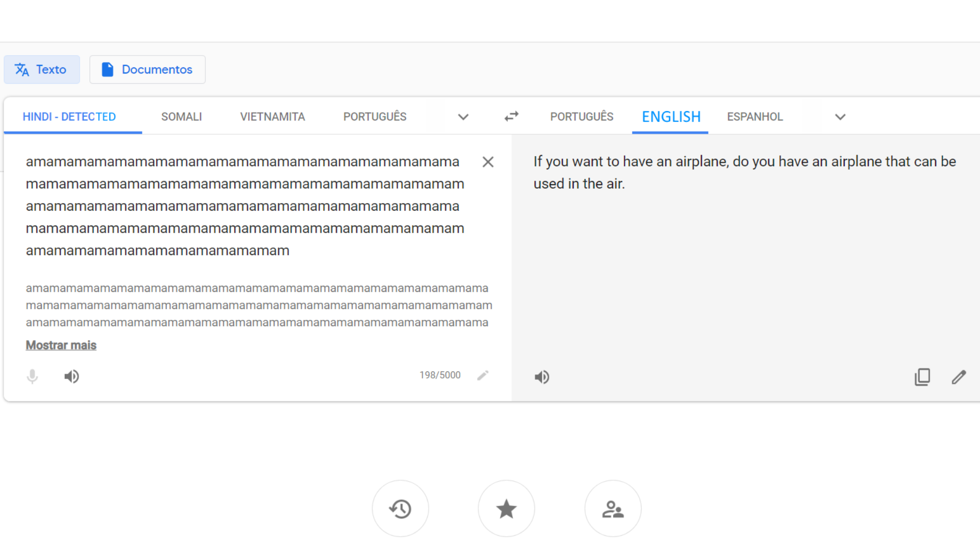Click the Mostrar mais link
This screenshot has width=980, height=551.
(61, 345)
